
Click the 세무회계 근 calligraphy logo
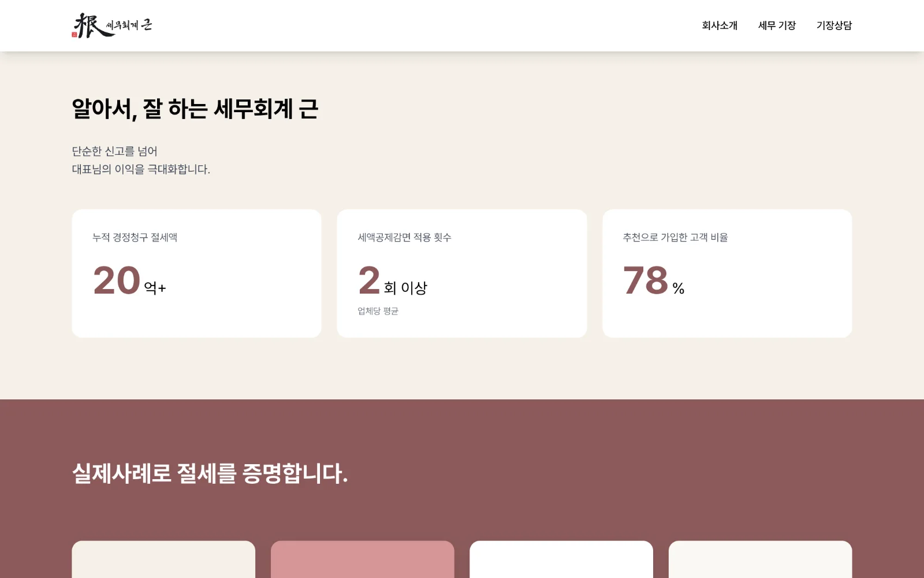coord(112,25)
